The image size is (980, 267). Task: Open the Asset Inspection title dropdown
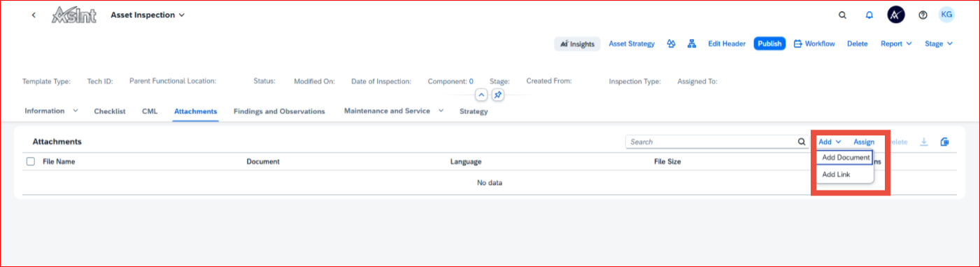coord(182,15)
